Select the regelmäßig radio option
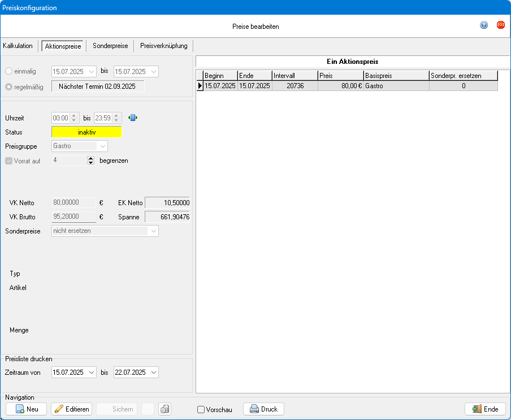 tap(9, 87)
